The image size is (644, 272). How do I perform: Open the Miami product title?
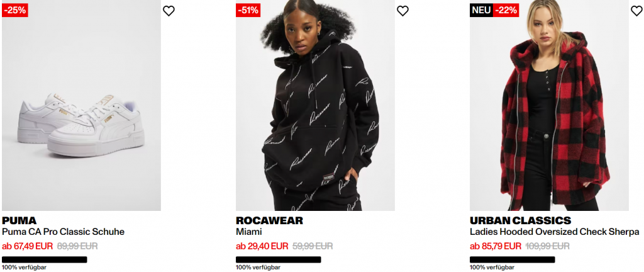pos(249,232)
